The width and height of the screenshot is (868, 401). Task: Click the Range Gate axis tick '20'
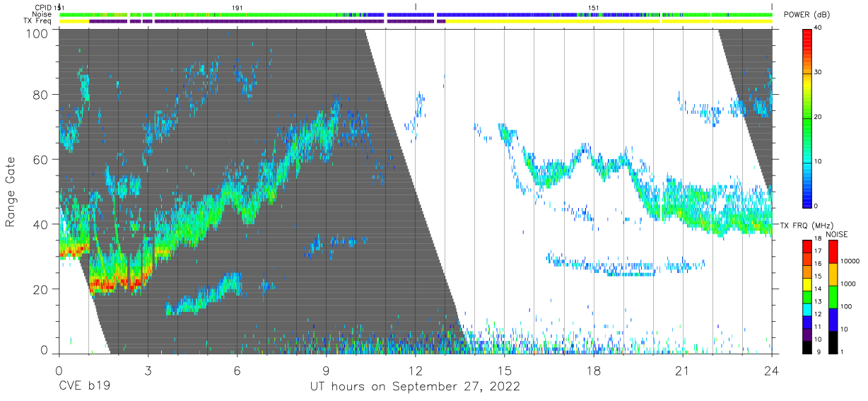click(x=41, y=289)
